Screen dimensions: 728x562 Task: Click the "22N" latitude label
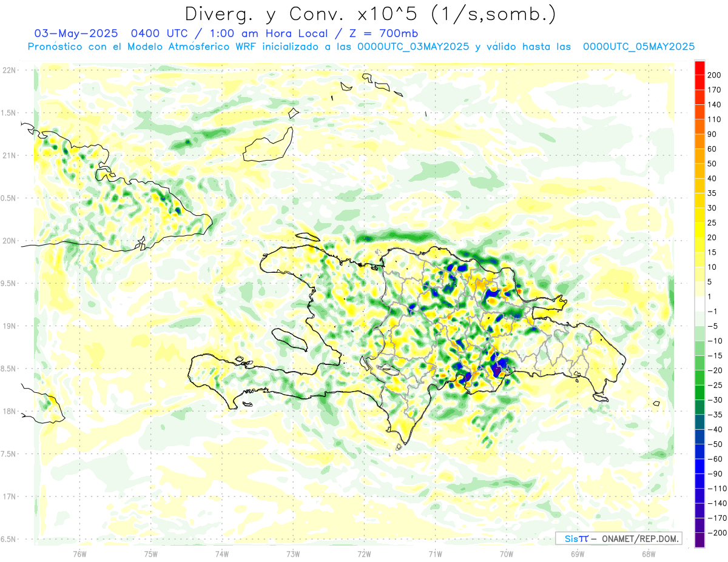point(9,70)
